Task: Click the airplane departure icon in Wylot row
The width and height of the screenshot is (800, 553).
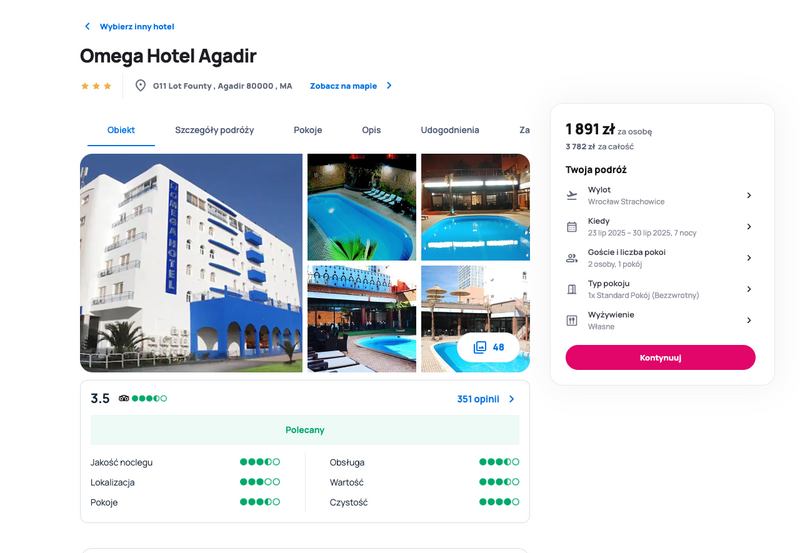Action: coord(572,195)
